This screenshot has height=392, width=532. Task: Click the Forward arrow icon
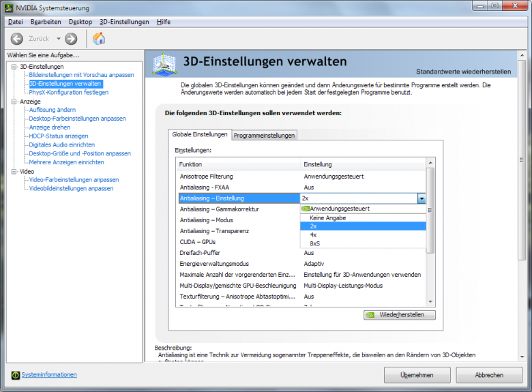point(71,39)
